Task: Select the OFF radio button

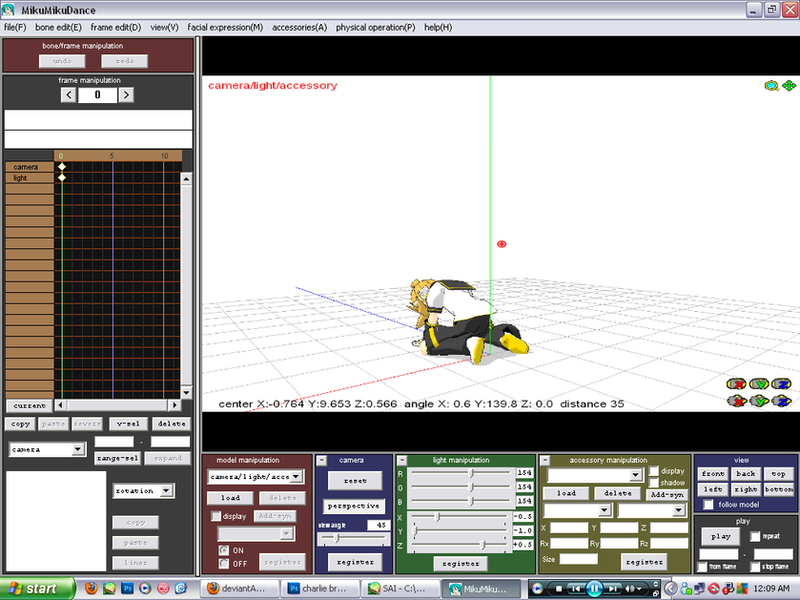Action: click(223, 563)
